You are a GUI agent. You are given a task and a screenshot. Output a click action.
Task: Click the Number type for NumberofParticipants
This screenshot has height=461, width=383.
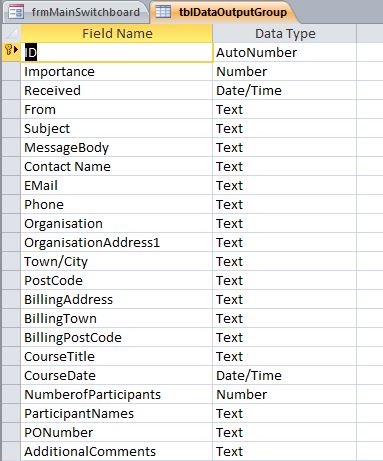pyautogui.click(x=284, y=394)
